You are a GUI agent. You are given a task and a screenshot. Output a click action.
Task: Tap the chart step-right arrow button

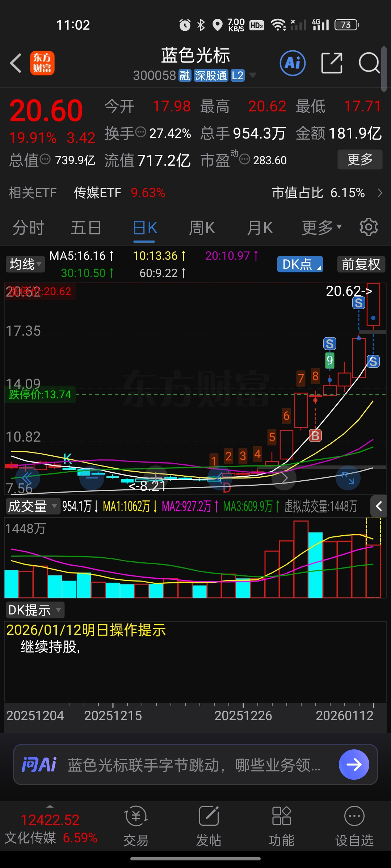(x=284, y=478)
